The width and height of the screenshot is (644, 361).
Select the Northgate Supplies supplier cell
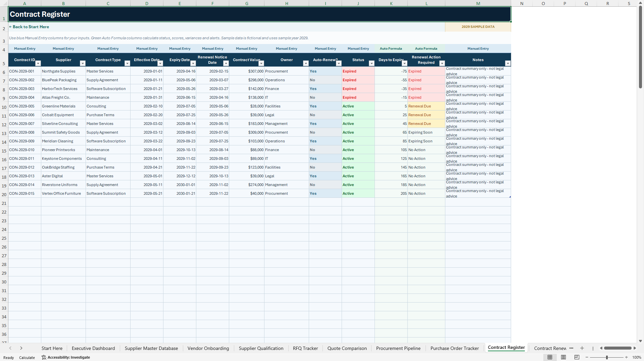click(63, 71)
